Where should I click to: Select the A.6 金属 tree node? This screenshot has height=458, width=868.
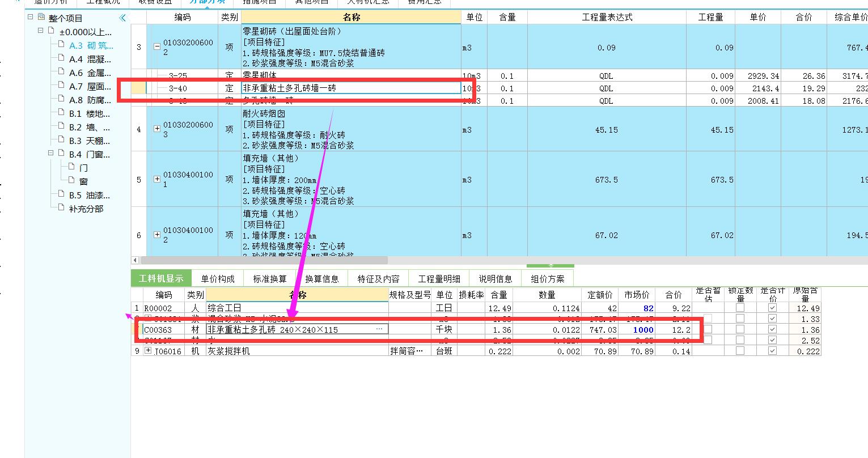coord(90,73)
